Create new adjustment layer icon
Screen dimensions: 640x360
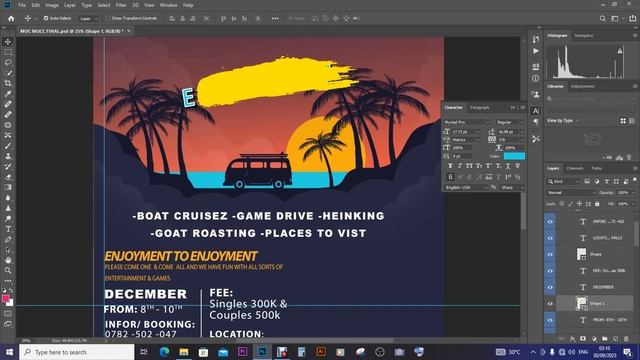(x=594, y=339)
